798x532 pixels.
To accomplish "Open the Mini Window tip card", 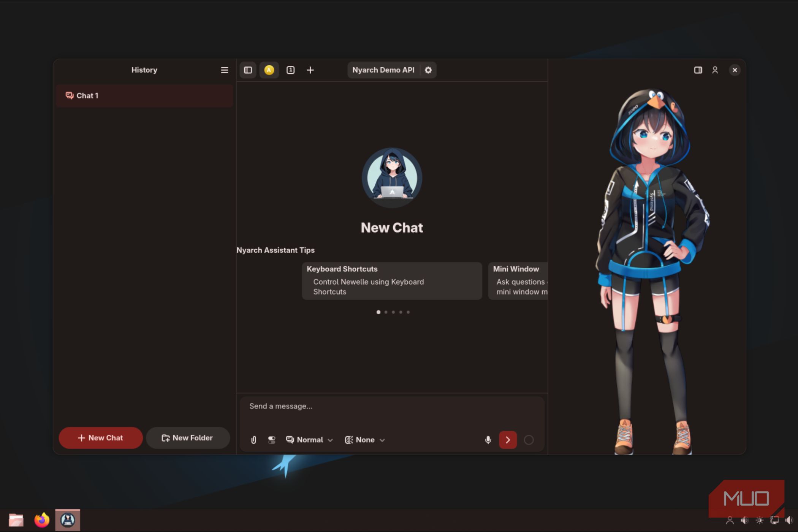I will 518,281.
